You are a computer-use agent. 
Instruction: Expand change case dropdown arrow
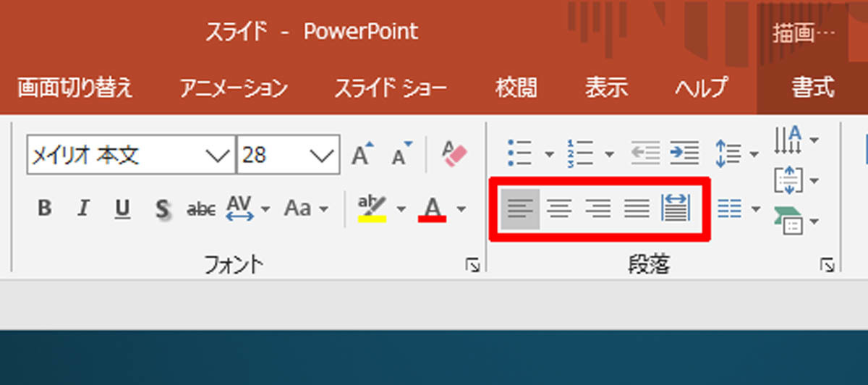(323, 210)
